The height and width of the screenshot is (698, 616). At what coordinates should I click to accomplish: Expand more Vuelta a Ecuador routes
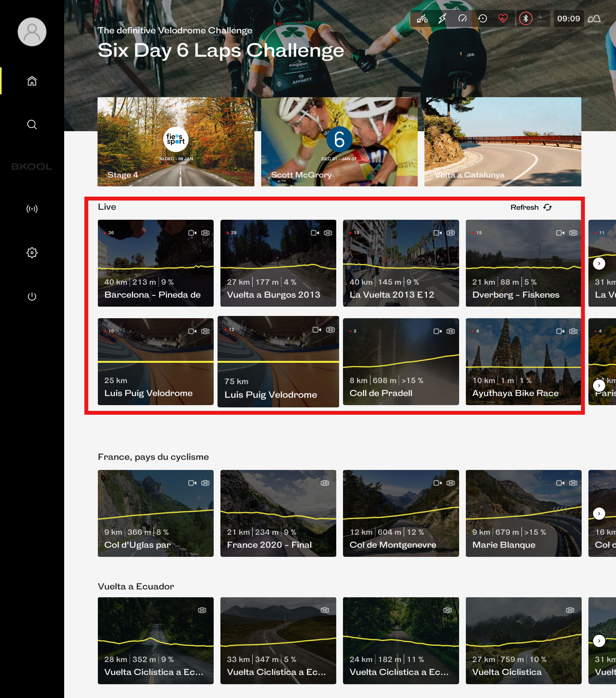[599, 641]
